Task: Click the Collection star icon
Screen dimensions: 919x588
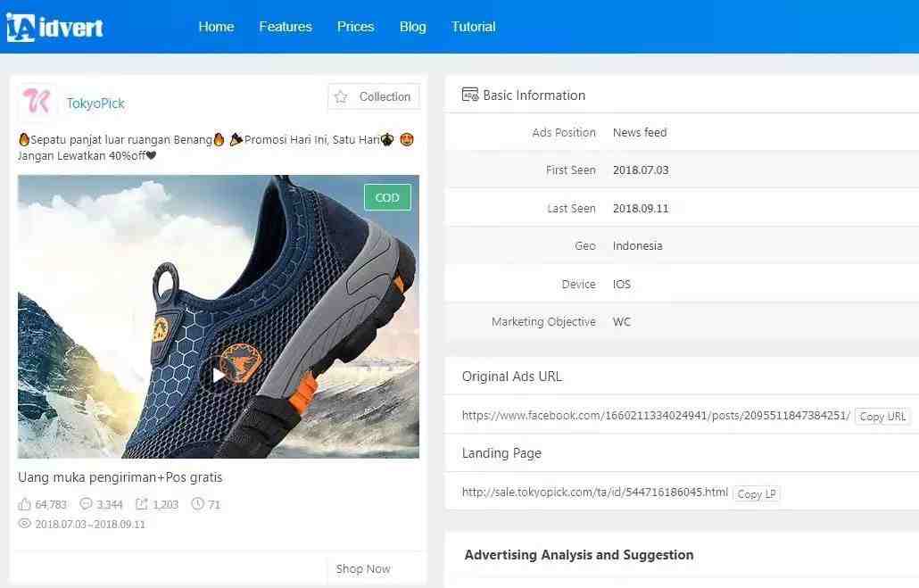Action: pos(341,96)
